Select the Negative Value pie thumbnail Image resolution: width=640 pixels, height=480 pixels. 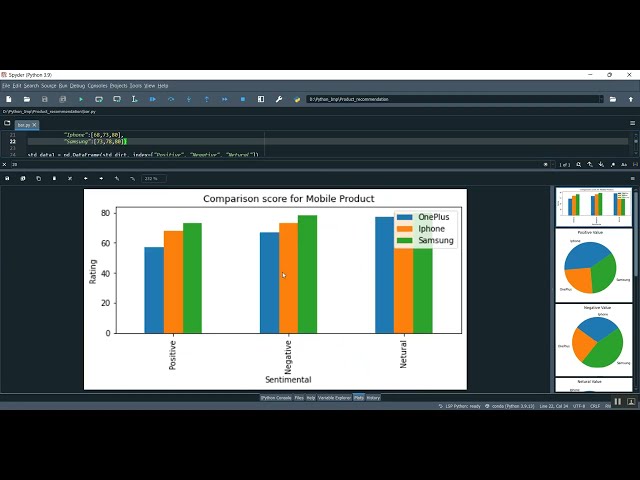click(x=593, y=340)
